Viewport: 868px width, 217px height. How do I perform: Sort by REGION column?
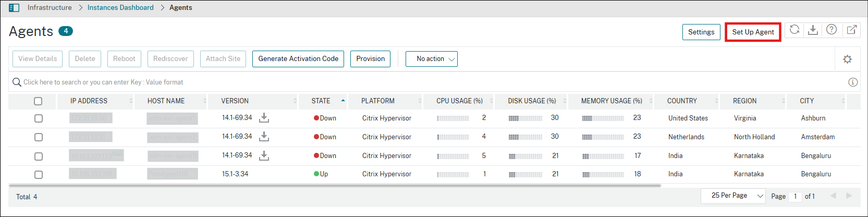(x=744, y=101)
